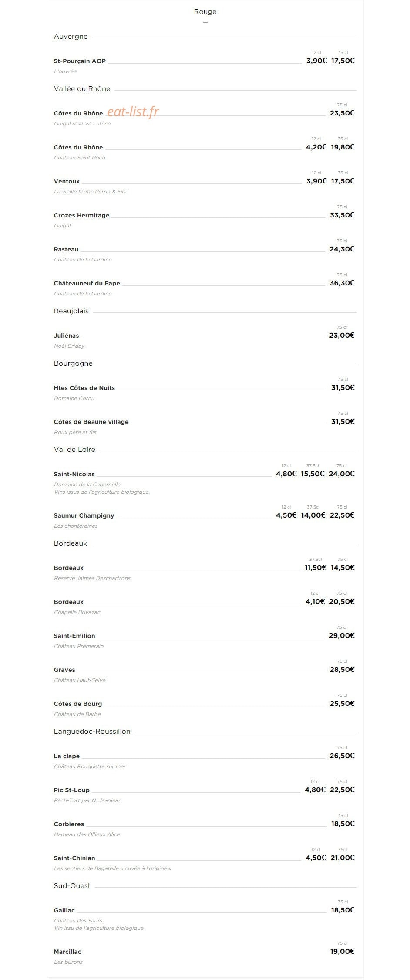Select the Rouge section heading

(x=205, y=12)
